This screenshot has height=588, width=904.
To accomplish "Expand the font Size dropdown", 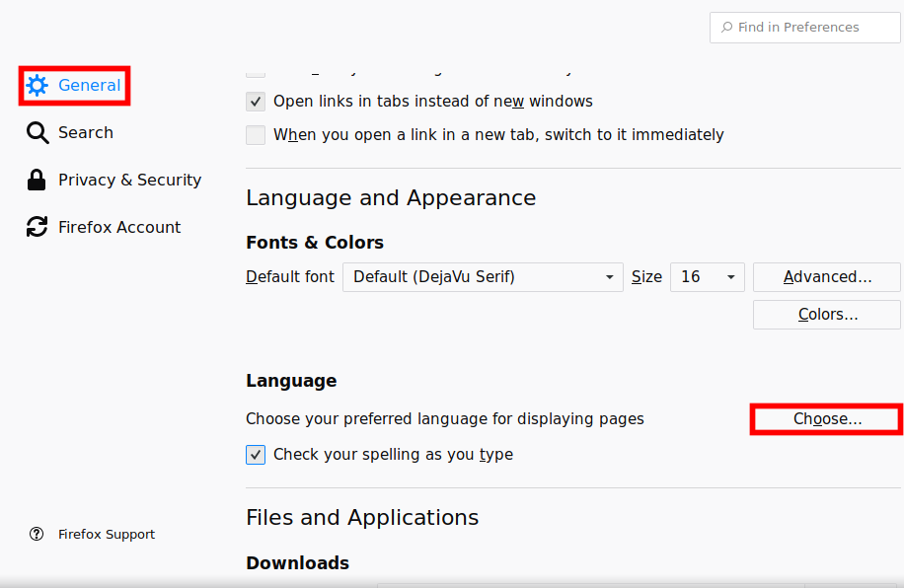I will pyautogui.click(x=707, y=277).
